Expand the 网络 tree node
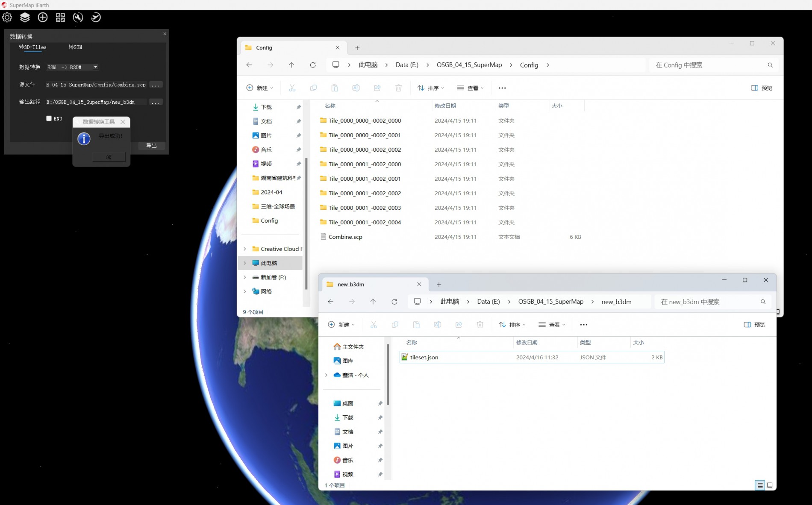The height and width of the screenshot is (505, 812). [x=244, y=291]
